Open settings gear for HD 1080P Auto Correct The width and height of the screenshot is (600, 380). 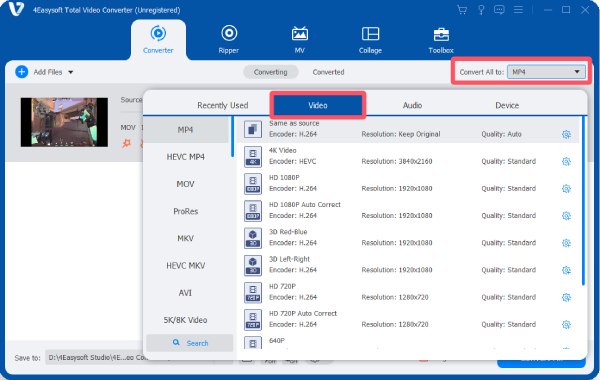click(566, 216)
